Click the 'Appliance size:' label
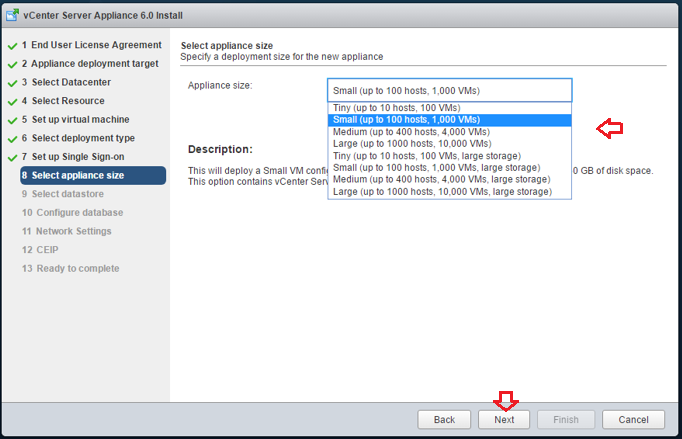 (x=220, y=85)
